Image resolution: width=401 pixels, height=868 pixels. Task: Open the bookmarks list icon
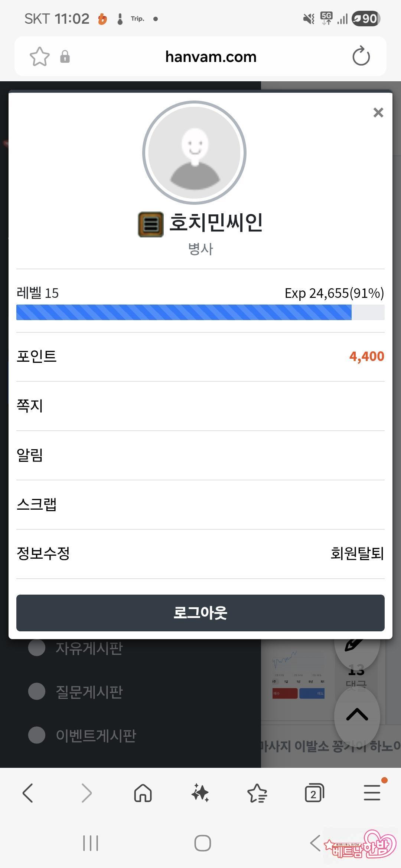(257, 793)
